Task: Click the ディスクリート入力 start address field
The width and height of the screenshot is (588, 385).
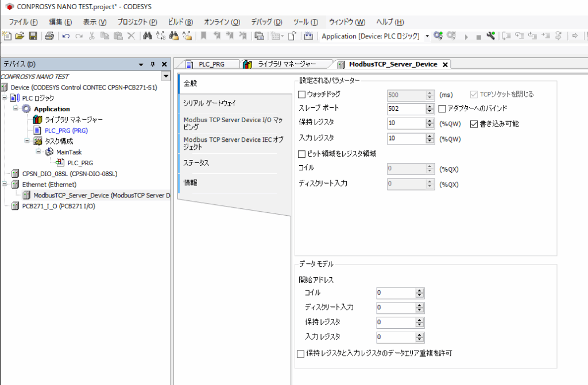Action: (396, 308)
